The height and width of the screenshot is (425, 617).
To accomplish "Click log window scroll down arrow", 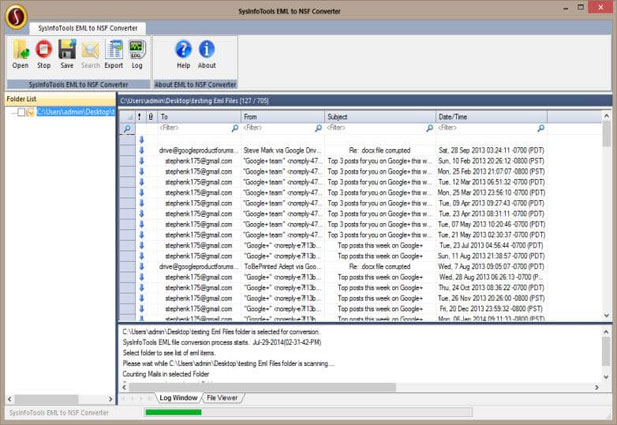I will (x=606, y=377).
